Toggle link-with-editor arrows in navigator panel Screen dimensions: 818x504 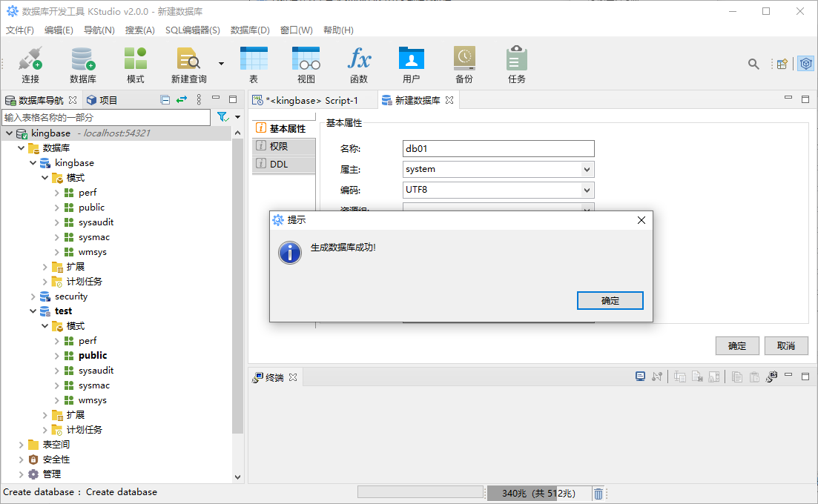[182, 100]
